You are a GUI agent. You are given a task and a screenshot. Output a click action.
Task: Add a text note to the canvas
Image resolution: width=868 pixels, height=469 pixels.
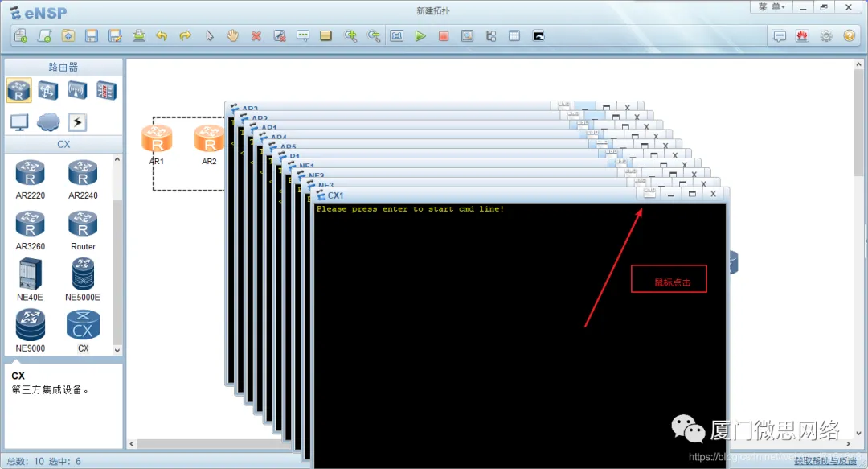tap(303, 36)
